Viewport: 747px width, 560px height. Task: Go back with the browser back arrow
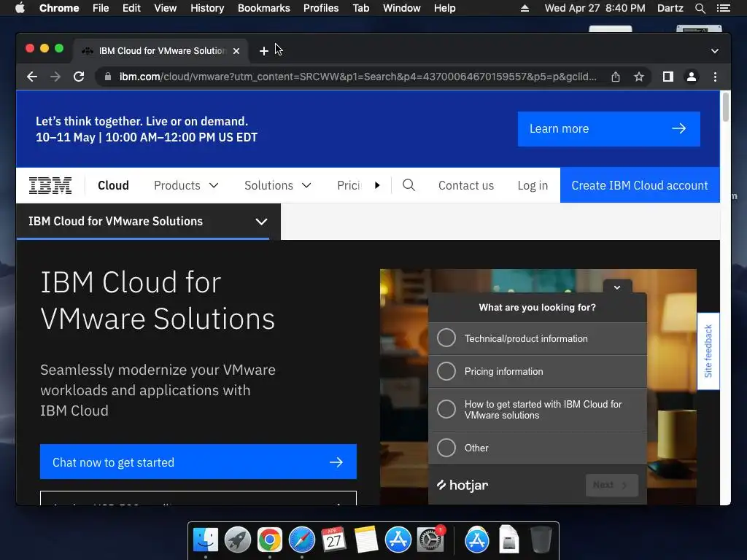coord(32,77)
